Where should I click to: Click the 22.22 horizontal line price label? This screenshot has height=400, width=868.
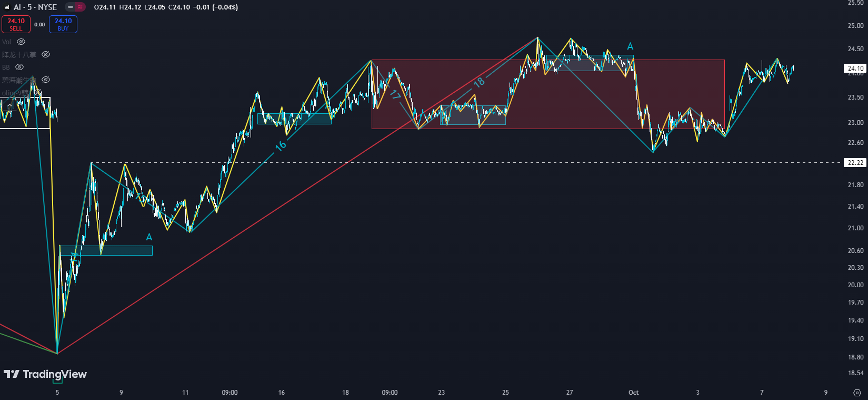[855, 162]
